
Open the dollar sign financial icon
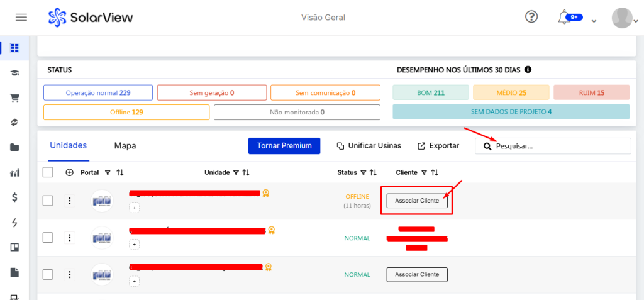click(x=14, y=197)
